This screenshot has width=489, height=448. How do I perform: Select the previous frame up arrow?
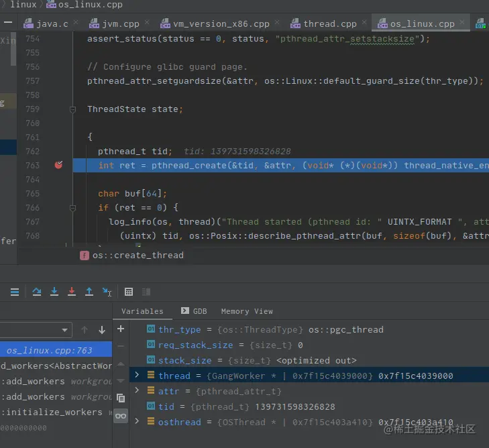[x=85, y=330]
